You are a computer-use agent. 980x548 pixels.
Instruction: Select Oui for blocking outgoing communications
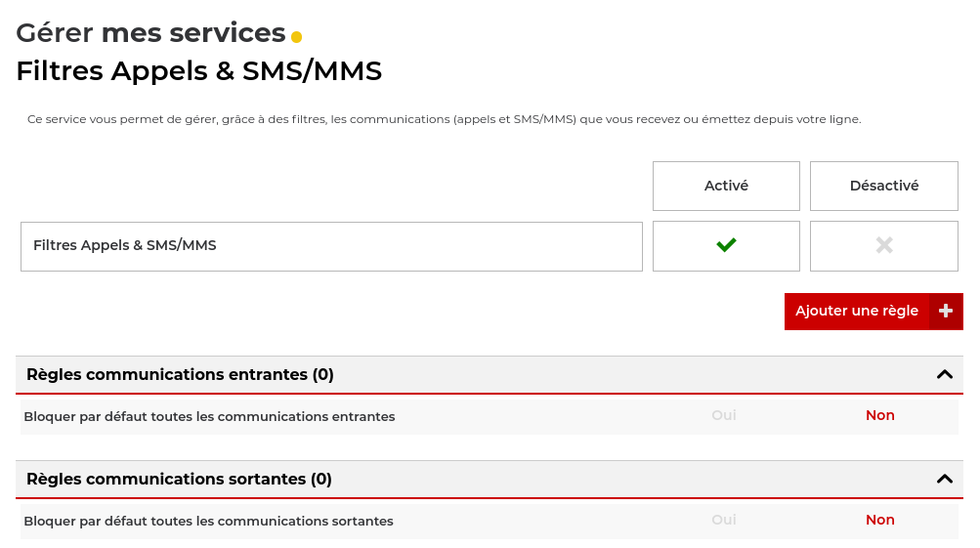pos(724,520)
